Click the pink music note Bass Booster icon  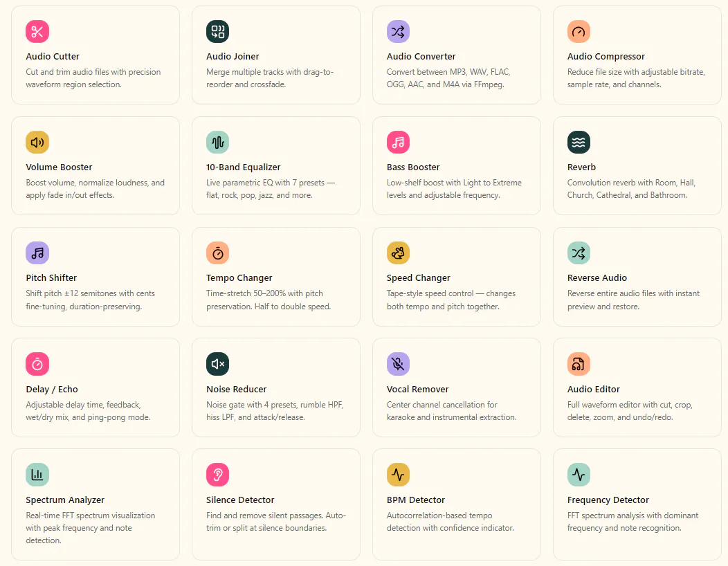point(399,142)
